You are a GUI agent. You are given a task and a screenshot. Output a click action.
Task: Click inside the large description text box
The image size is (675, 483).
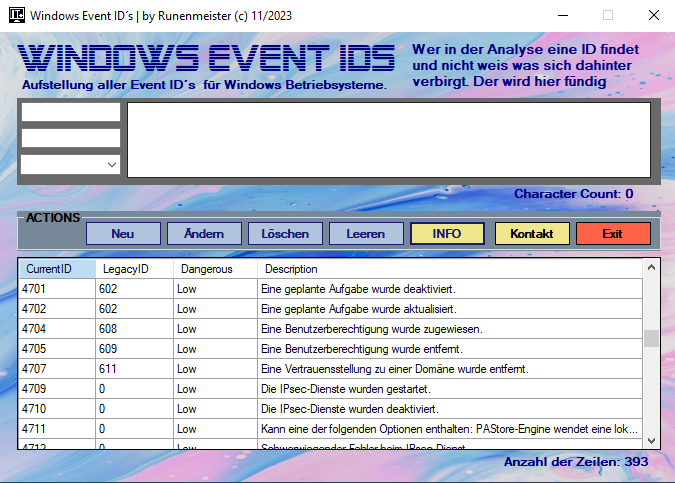(389, 140)
